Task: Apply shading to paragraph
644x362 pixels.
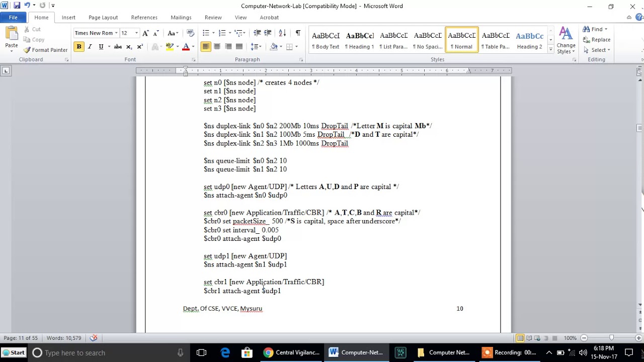Action: tap(274, 47)
